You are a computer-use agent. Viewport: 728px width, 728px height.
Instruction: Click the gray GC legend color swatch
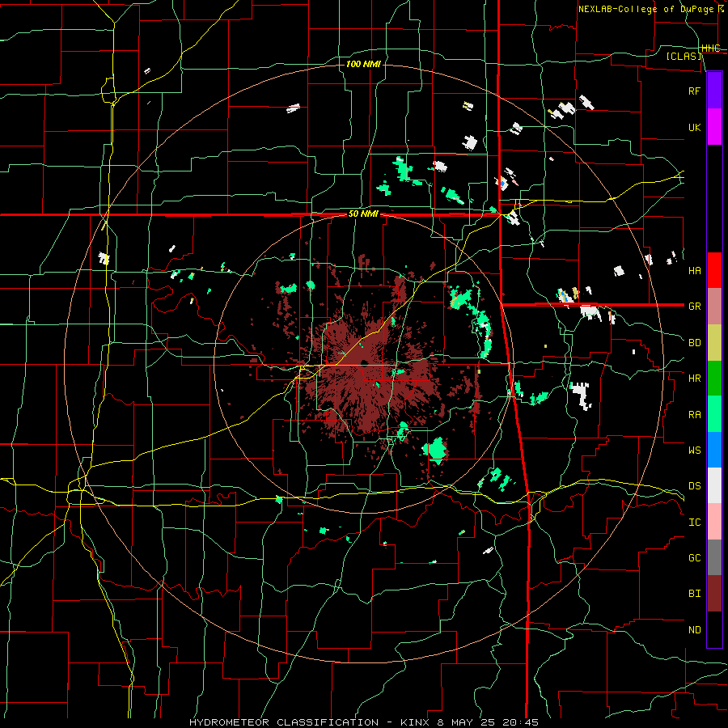tap(714, 557)
